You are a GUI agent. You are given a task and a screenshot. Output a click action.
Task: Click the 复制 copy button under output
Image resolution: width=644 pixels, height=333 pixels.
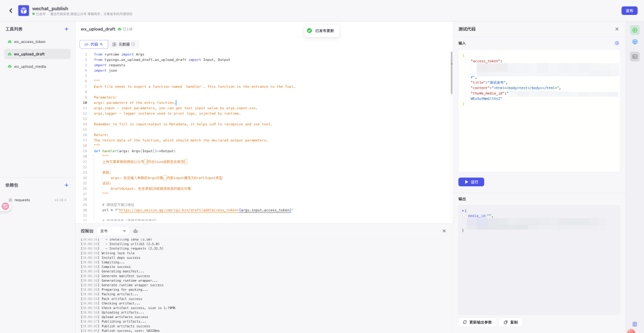click(x=510, y=322)
